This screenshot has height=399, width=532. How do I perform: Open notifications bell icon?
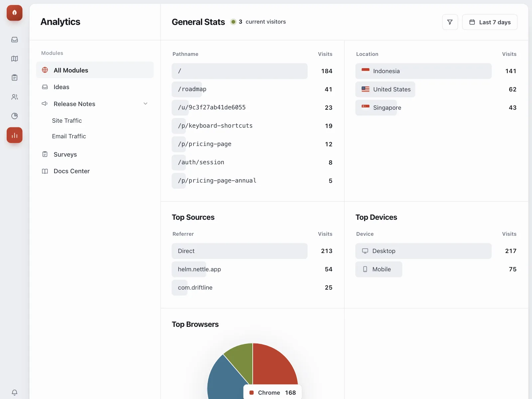[15, 392]
